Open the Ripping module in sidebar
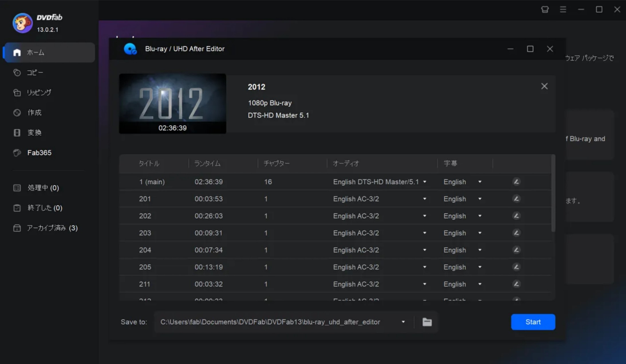 50,92
